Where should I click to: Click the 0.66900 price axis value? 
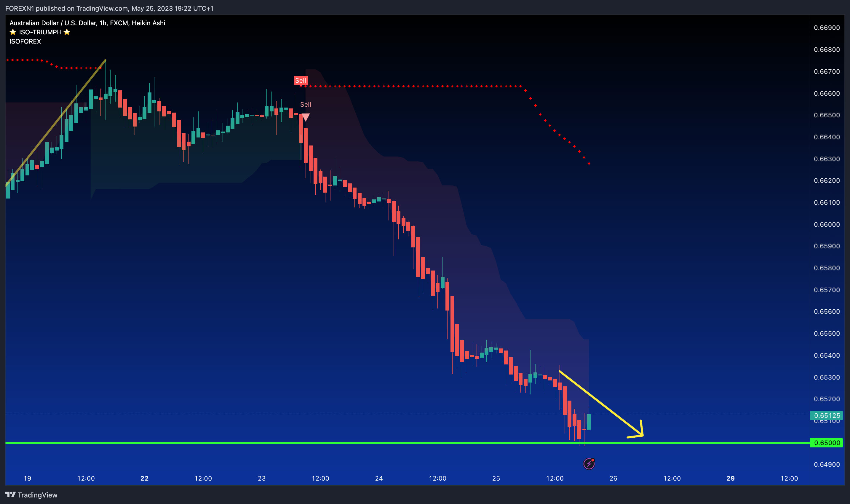[827, 28]
